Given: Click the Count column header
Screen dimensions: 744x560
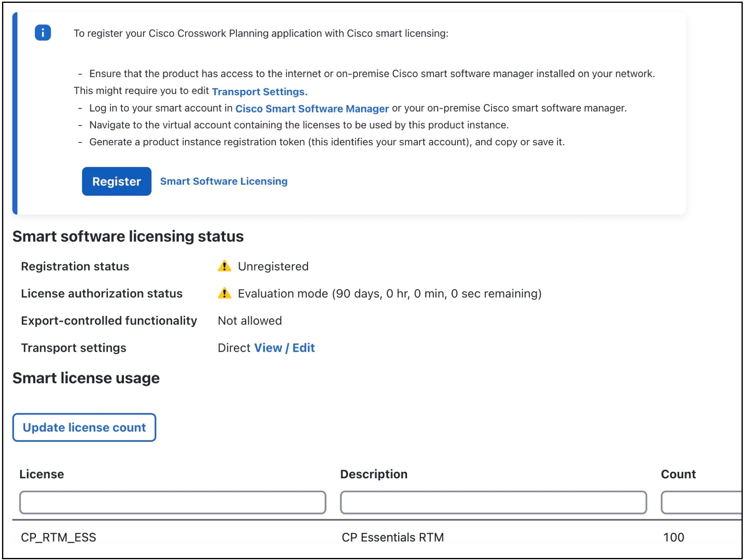Looking at the screenshot, I should tap(678, 474).
